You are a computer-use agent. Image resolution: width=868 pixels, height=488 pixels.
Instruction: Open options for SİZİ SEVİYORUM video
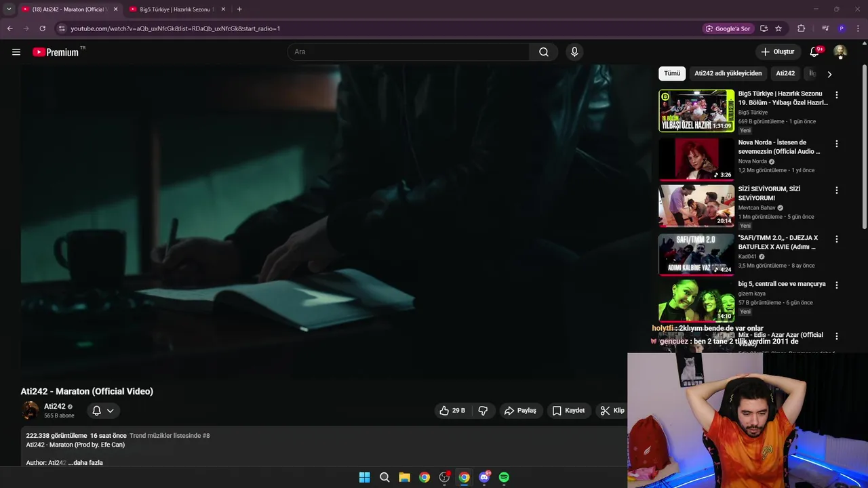837,190
